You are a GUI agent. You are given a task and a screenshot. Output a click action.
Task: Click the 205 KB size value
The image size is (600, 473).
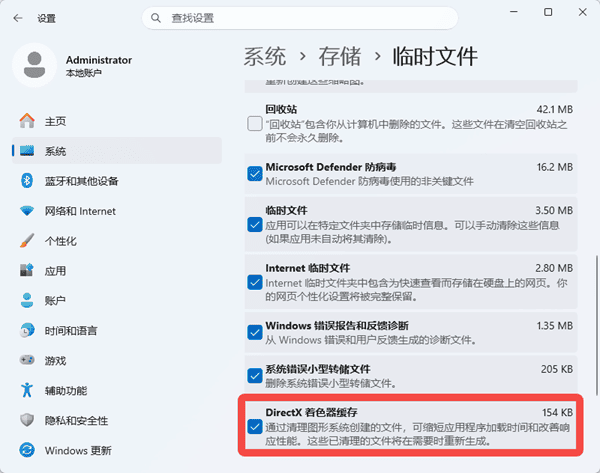[x=557, y=369]
